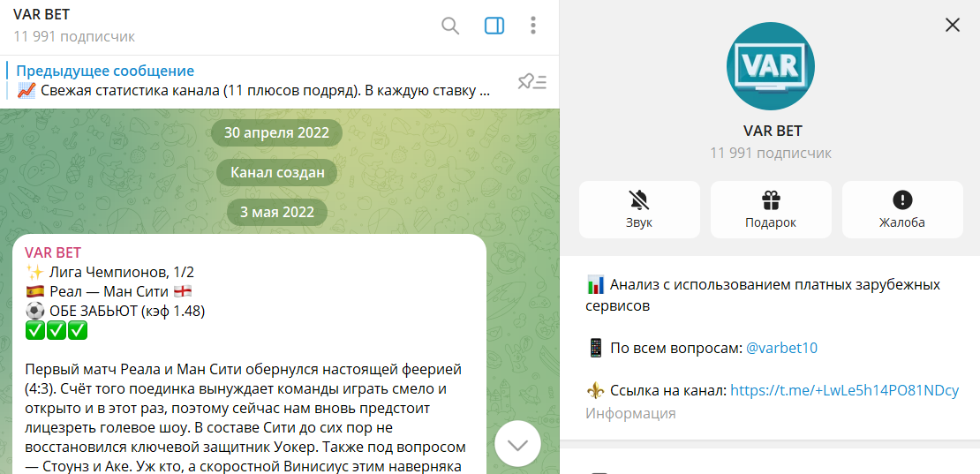Click the bell mute icon

pos(639,199)
